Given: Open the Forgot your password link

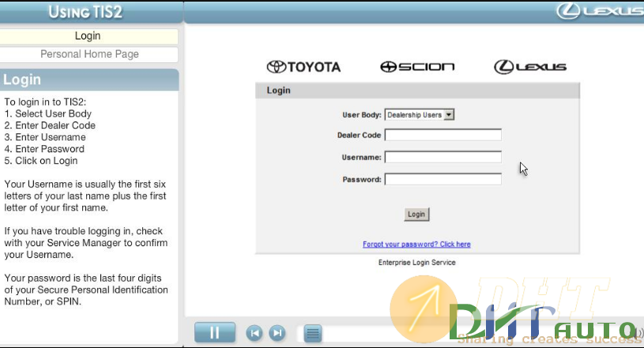Looking at the screenshot, I should [x=416, y=244].
